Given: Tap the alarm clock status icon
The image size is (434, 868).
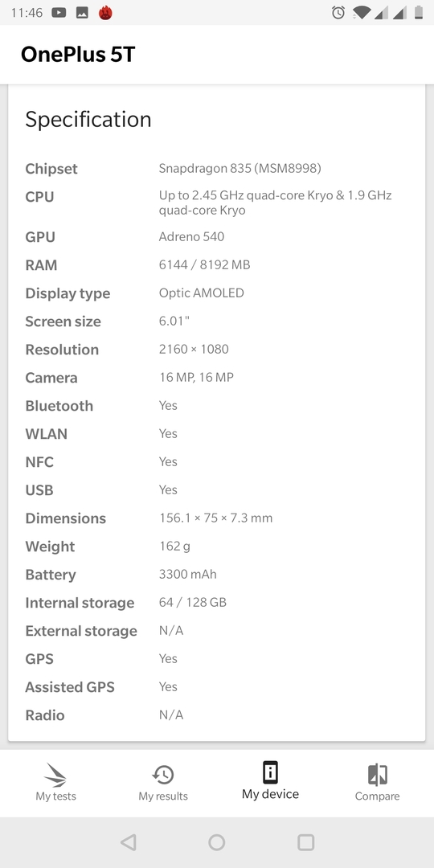Looking at the screenshot, I should [338, 13].
